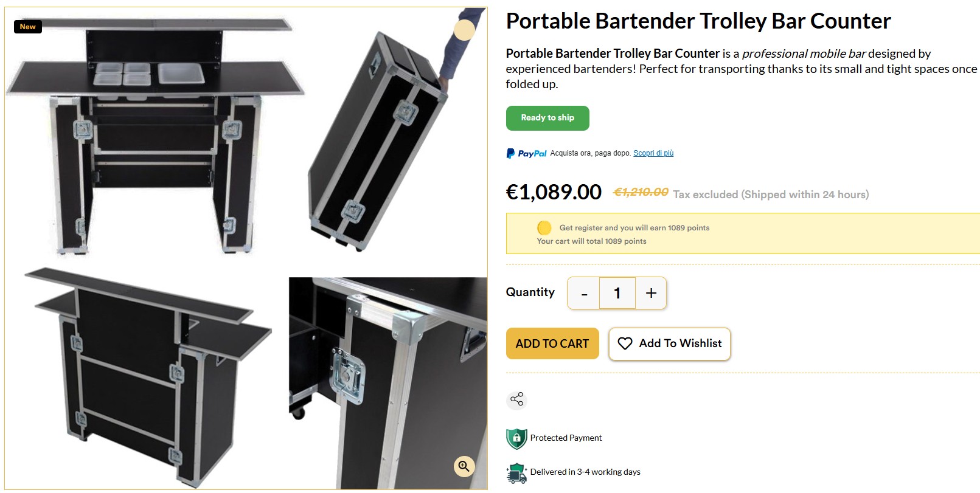Click the delivery truck icon
980x493 pixels.
(x=516, y=472)
